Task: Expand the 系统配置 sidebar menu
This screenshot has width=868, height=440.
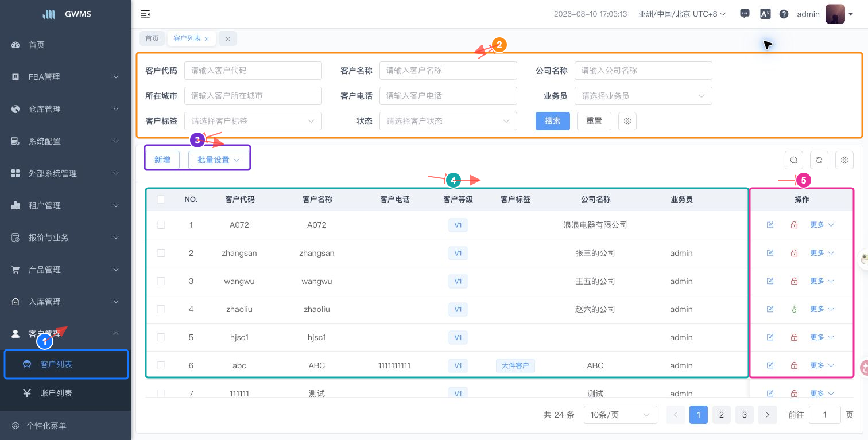Action: [65, 141]
